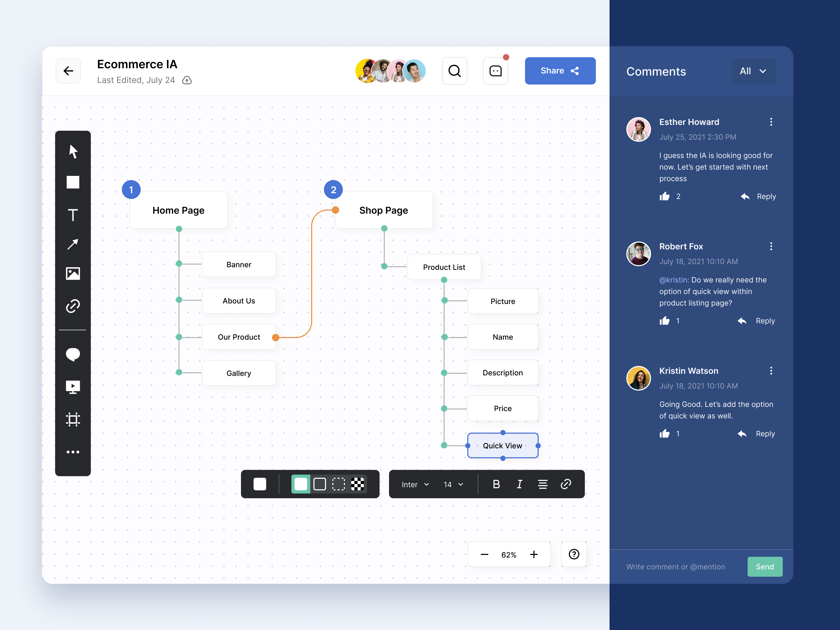Click the Write comment input field
This screenshot has width=840, height=630.
(676, 566)
